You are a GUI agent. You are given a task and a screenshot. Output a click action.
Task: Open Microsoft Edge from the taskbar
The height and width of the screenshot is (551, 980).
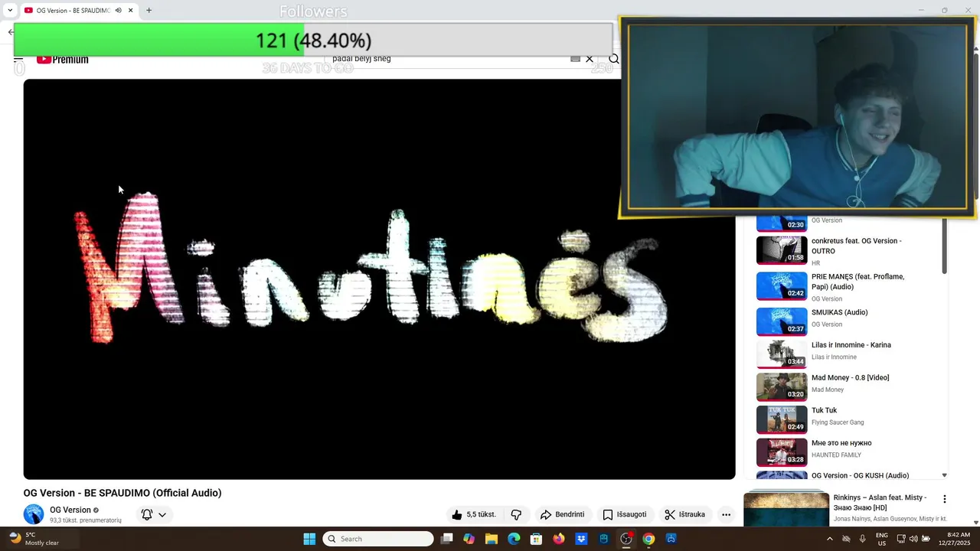tap(514, 539)
